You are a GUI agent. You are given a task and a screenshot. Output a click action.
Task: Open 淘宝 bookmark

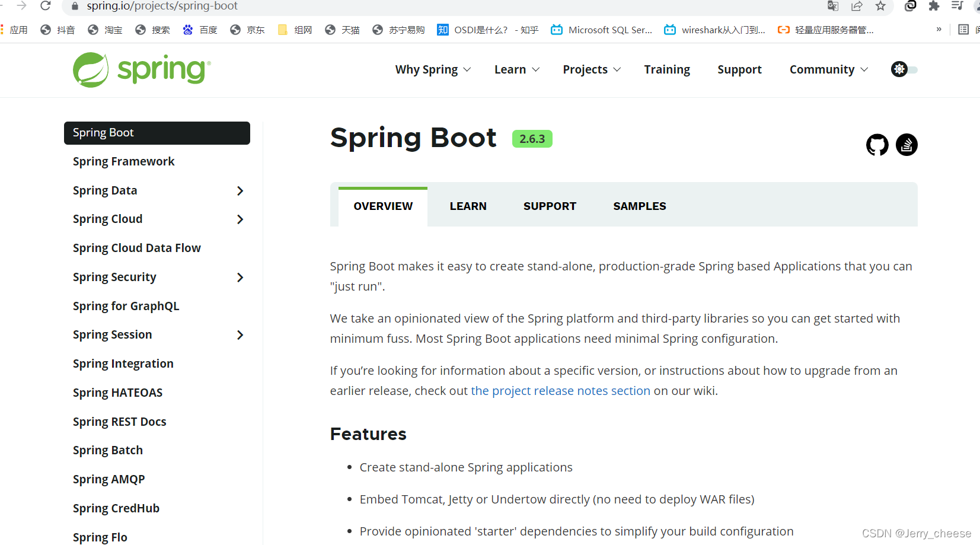tap(105, 30)
